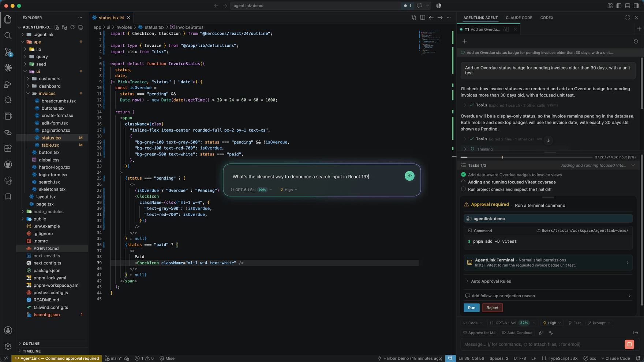Open Source Control view with badge 2

(x=8, y=52)
